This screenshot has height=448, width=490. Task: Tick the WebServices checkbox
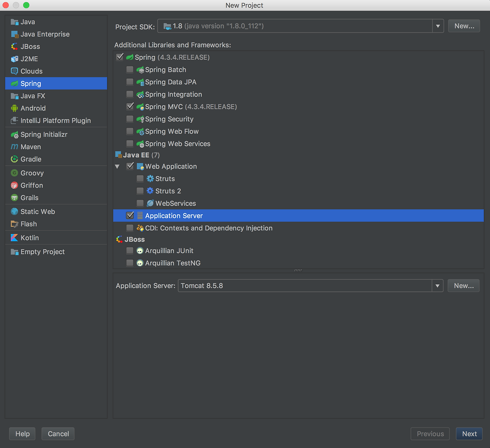point(140,203)
